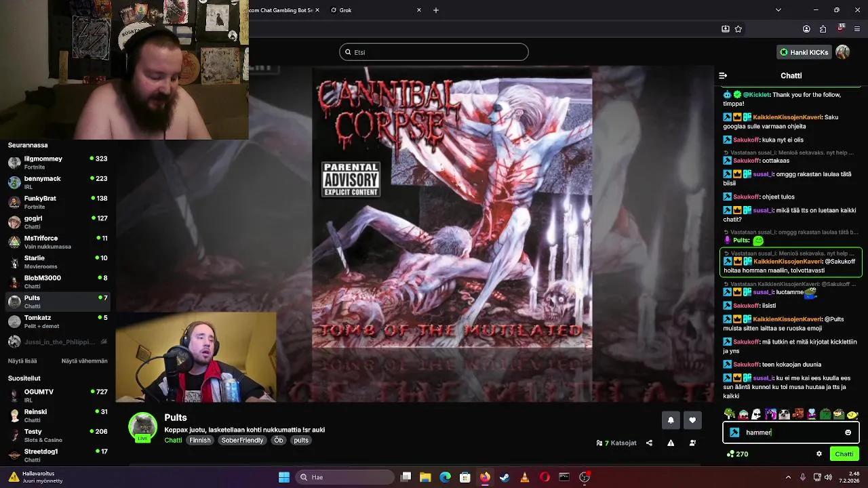The width and height of the screenshot is (868, 488).
Task: Click the channel points icon showing 270
Action: click(x=730, y=454)
